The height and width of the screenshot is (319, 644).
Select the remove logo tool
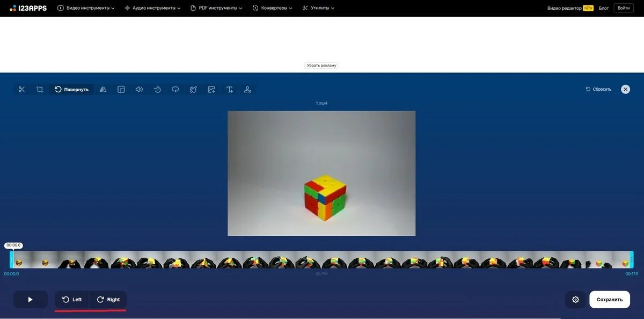click(x=247, y=89)
